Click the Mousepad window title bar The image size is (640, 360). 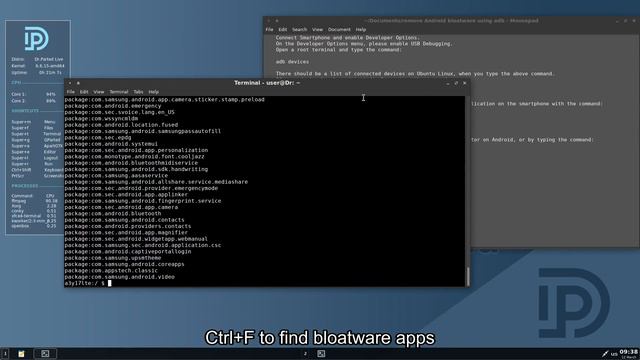pos(451,20)
